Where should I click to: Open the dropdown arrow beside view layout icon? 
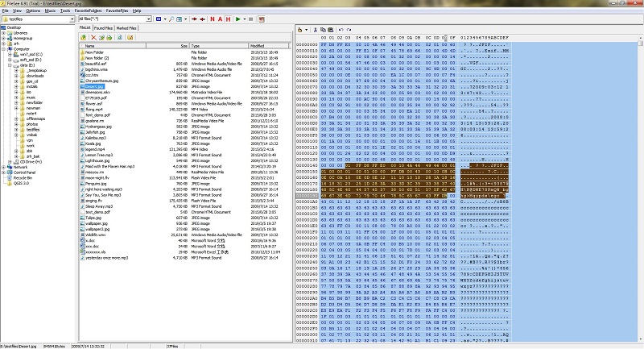165,19
